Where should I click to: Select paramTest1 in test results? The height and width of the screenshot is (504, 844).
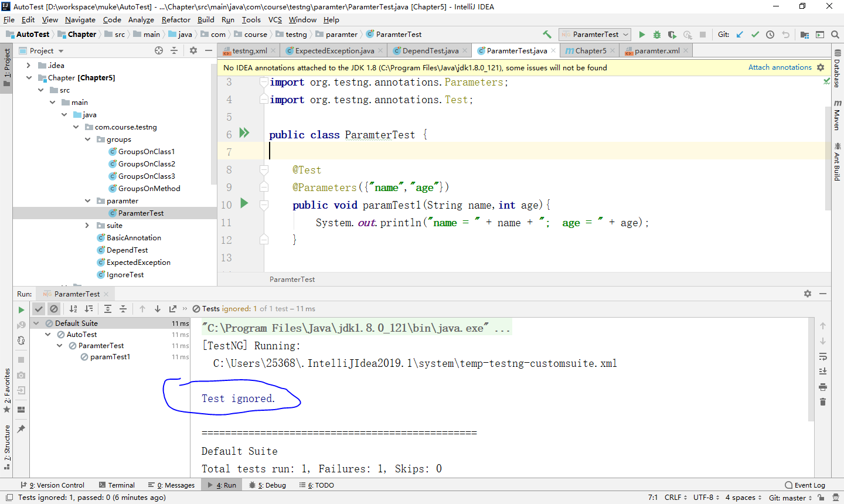pyautogui.click(x=110, y=356)
